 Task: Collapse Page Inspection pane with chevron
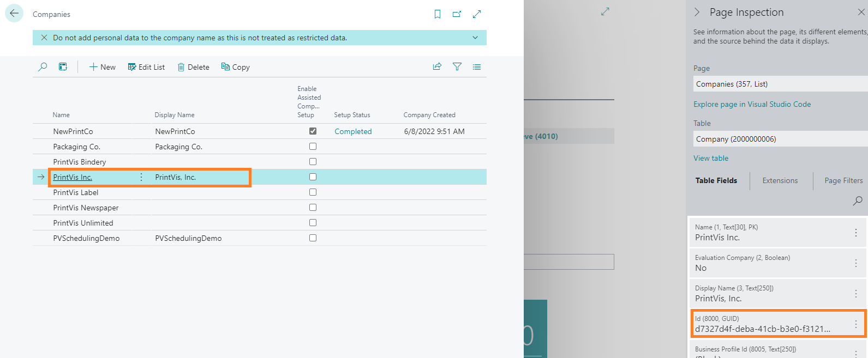pyautogui.click(x=697, y=12)
